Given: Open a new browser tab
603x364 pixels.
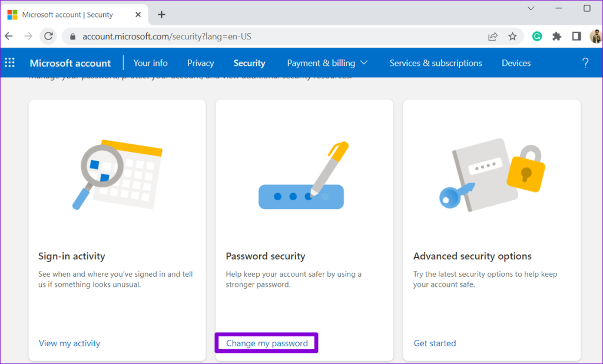Looking at the screenshot, I should pos(161,15).
